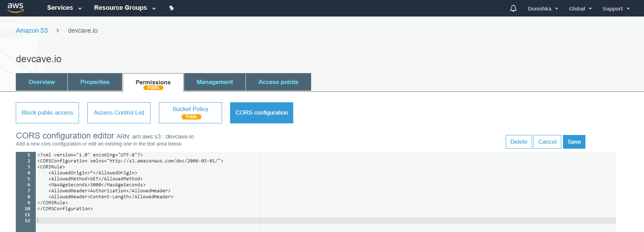Click line number 1 in gutter
This screenshot has height=232, width=644.
click(x=29, y=155)
